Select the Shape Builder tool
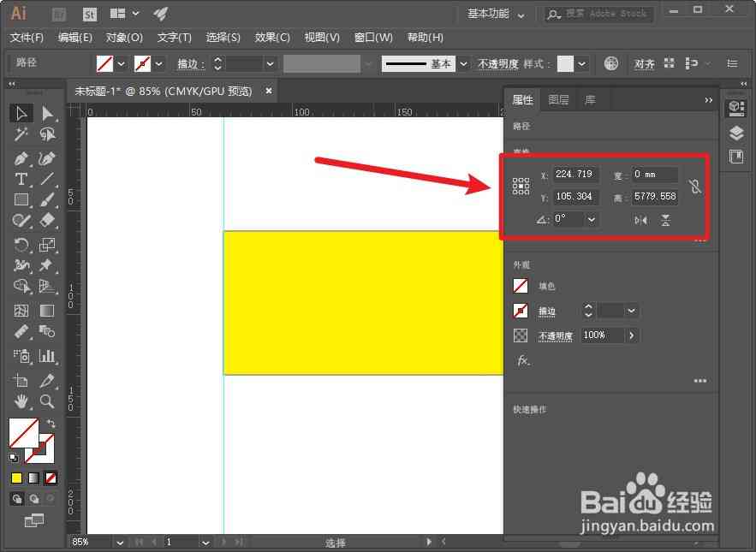Viewport: 756px width, 552px height. (x=21, y=286)
